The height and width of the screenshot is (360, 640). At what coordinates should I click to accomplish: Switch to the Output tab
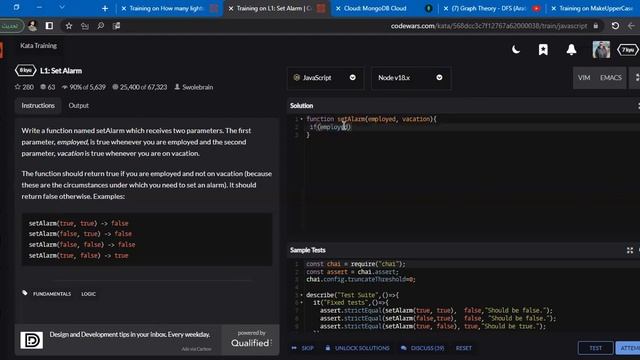point(78,105)
